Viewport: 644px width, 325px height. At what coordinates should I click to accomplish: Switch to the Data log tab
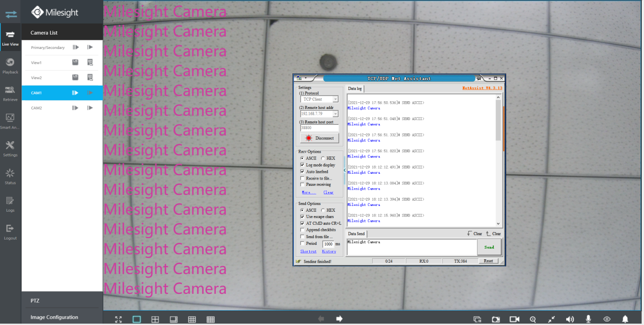pos(355,89)
